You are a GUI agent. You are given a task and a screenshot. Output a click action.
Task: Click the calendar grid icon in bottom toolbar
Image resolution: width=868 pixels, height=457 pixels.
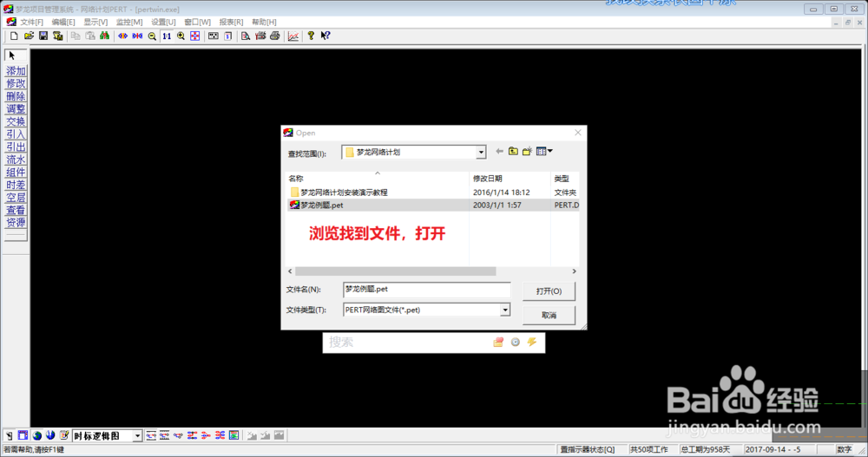(23, 435)
